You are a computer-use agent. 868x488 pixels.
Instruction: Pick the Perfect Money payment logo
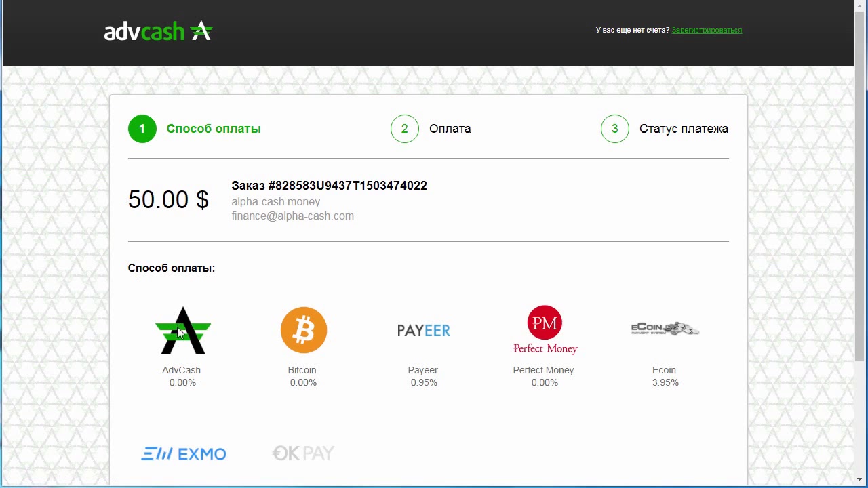pyautogui.click(x=545, y=330)
